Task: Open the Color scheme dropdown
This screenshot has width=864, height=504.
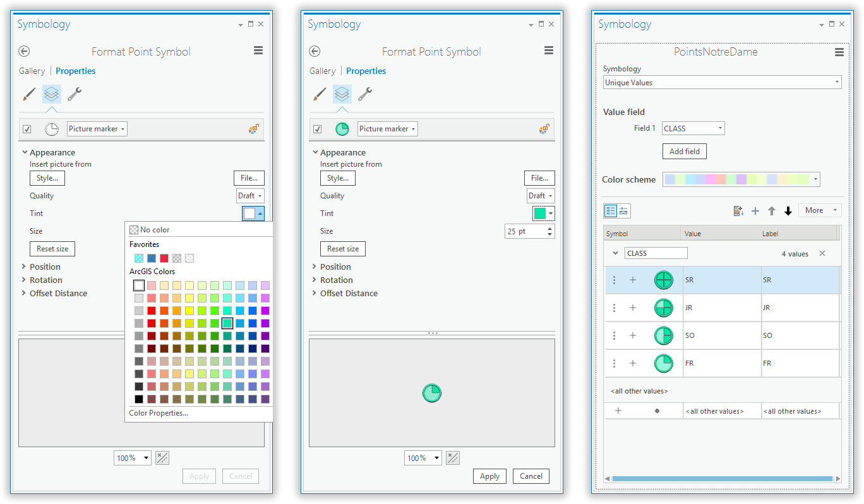Action: (x=741, y=179)
